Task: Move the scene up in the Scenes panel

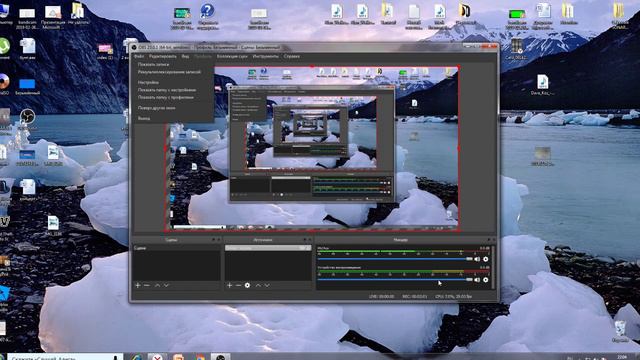Action: pos(157,285)
